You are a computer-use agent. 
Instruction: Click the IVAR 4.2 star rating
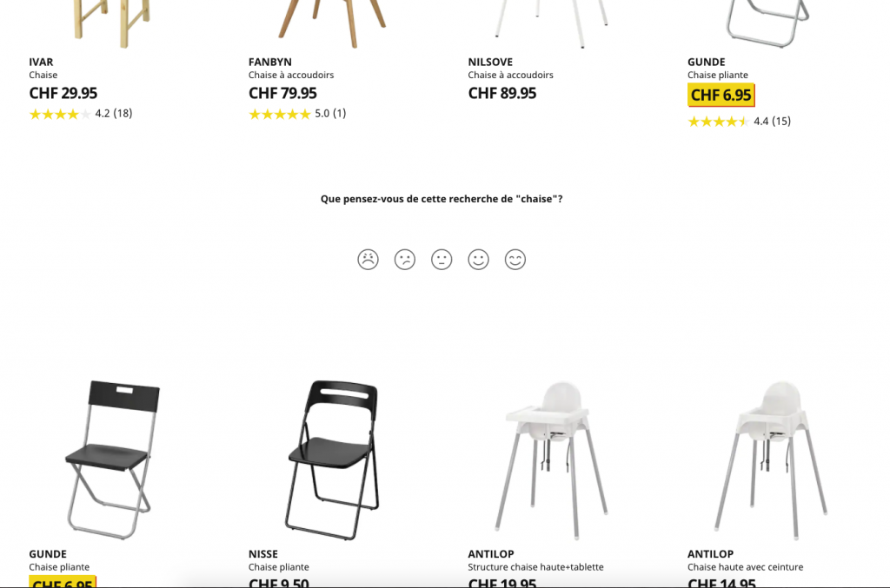point(81,114)
